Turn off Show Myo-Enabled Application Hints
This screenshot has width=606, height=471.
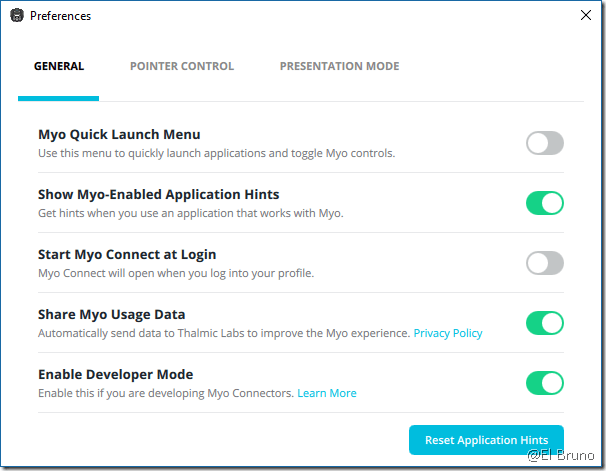545,203
